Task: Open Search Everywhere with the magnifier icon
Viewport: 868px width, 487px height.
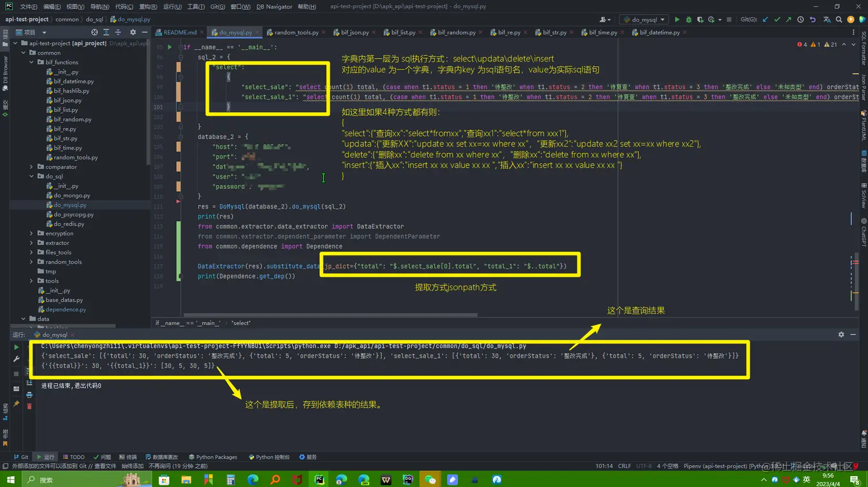Action: pos(839,20)
